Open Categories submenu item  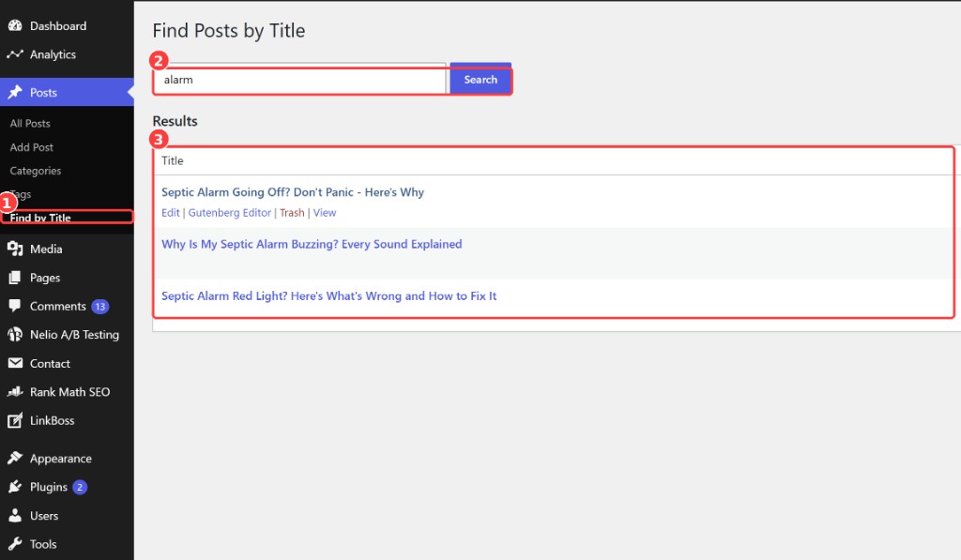pyautogui.click(x=36, y=171)
